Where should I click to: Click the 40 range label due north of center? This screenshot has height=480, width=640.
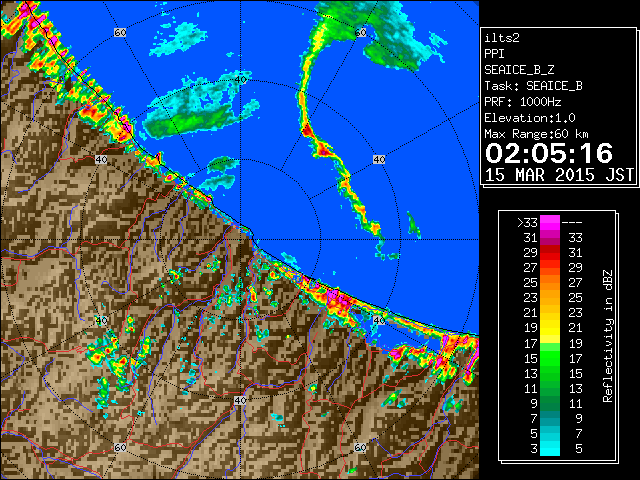pyautogui.click(x=240, y=80)
